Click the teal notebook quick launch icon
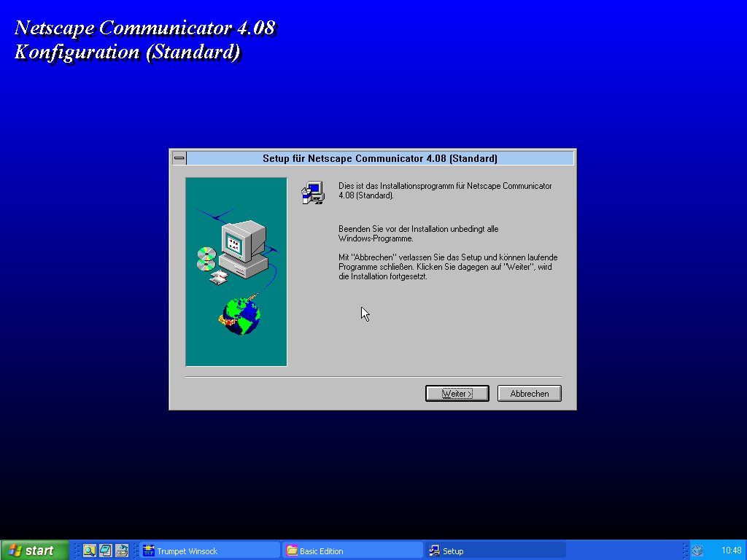 (x=106, y=551)
